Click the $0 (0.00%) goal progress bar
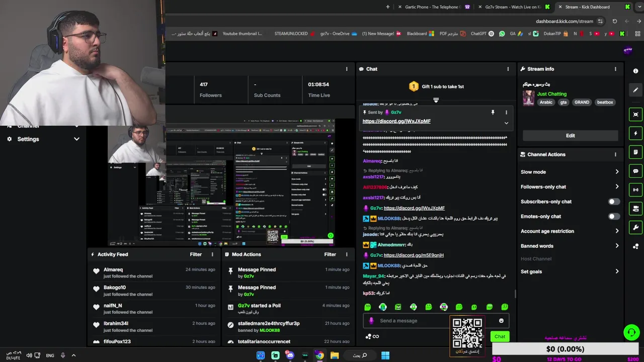Image resolution: width=644 pixels, height=362 pixels. pos(565,349)
